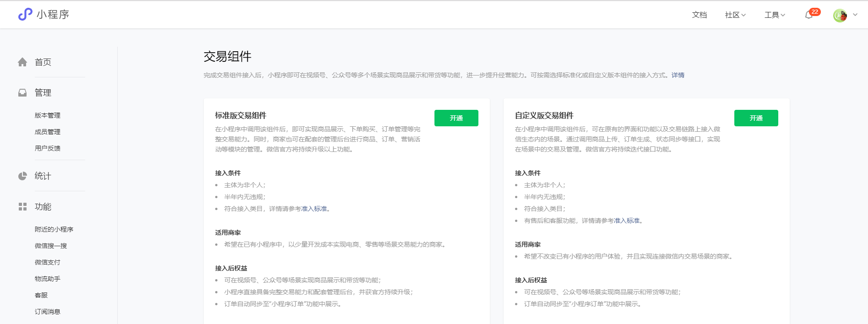Image resolution: width=868 pixels, height=324 pixels.
Task: Select 首页 in the sidebar
Action: (x=43, y=62)
